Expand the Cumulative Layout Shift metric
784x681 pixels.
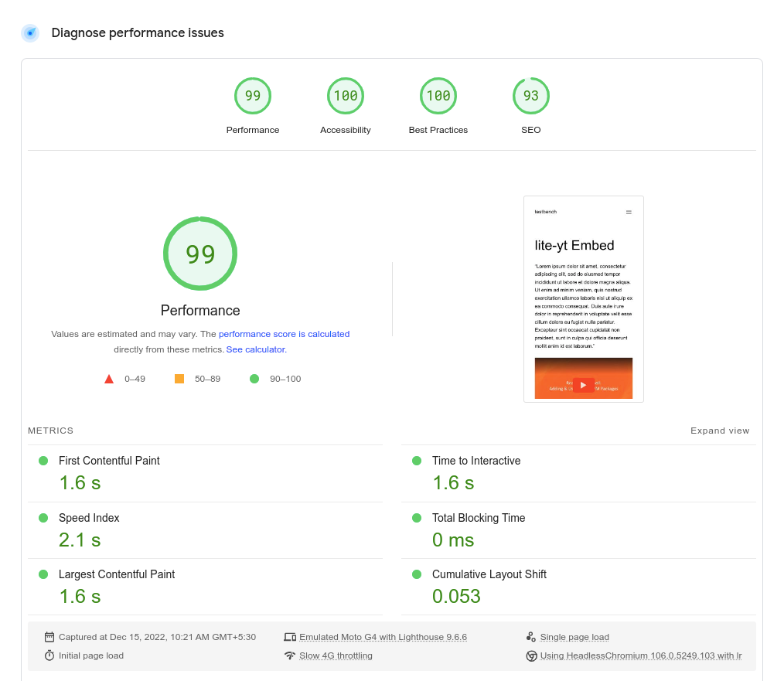(489, 574)
